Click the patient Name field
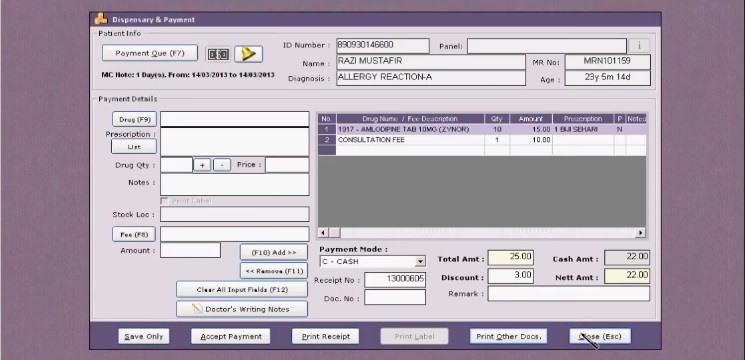This screenshot has height=360, width=745. (x=431, y=62)
